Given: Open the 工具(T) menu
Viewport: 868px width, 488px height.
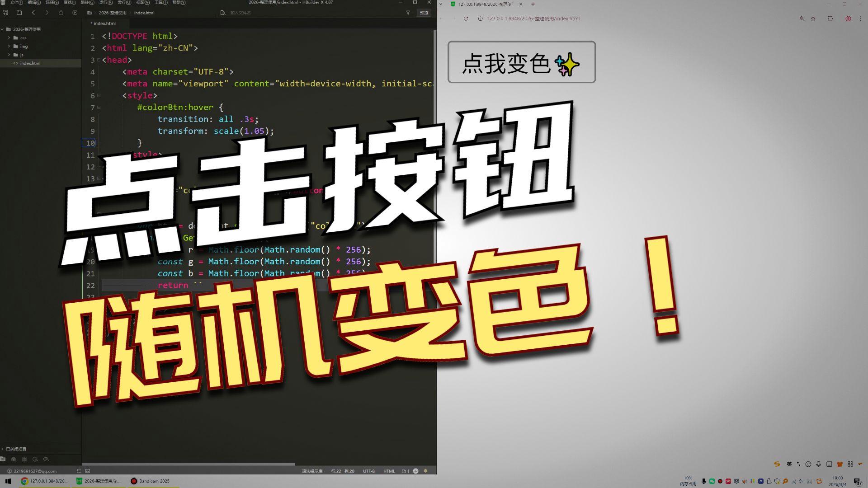Looking at the screenshot, I should coord(161,2).
